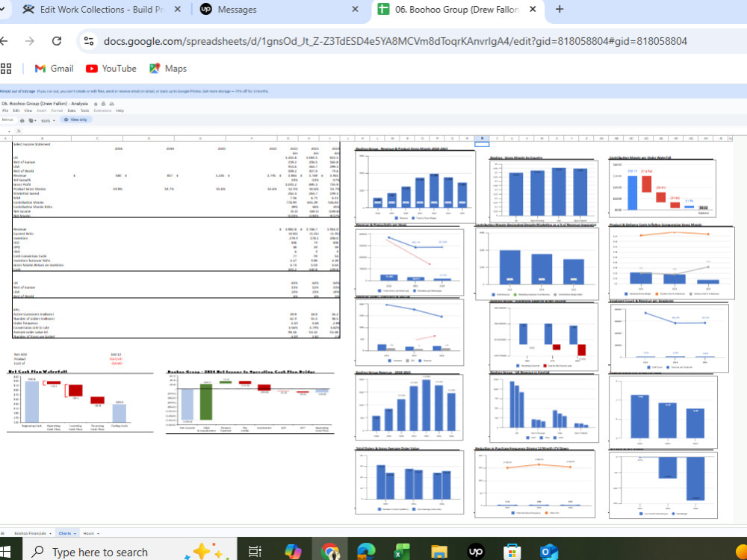This screenshot has width=747, height=560.
Task: Open the Tools menu
Action: point(85,111)
